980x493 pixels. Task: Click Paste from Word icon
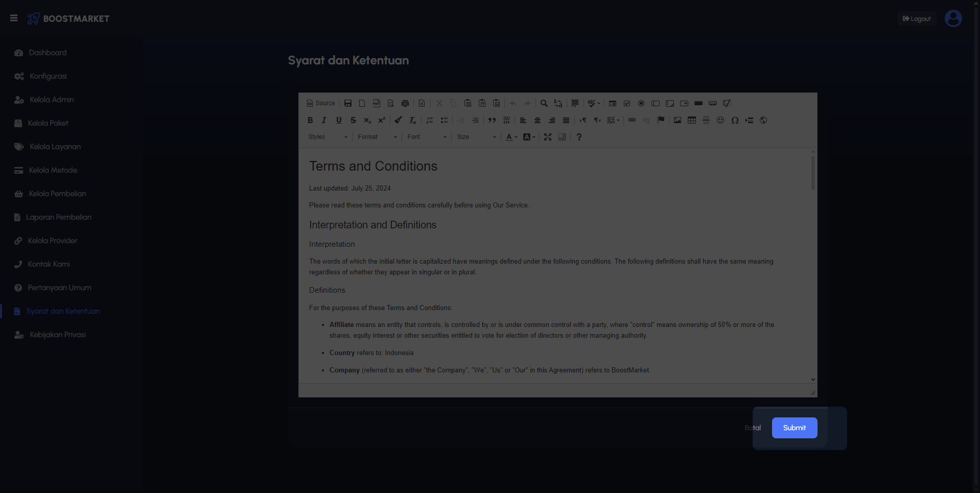tap(496, 103)
